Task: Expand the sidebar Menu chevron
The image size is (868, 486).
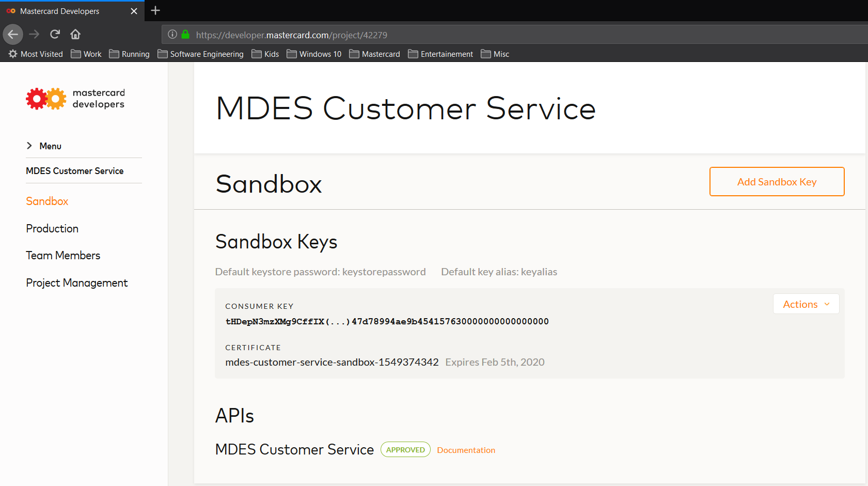Action: pyautogui.click(x=29, y=146)
